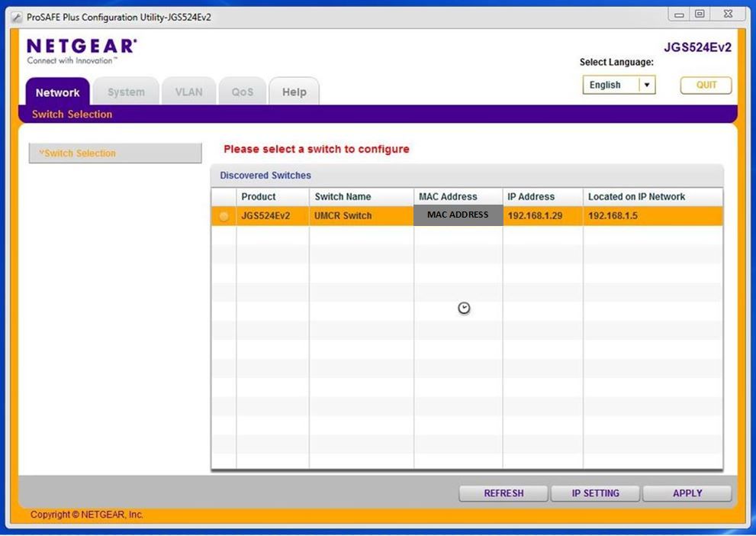The image size is (756, 536).
Task: Click the QUIT button
Action: (706, 86)
